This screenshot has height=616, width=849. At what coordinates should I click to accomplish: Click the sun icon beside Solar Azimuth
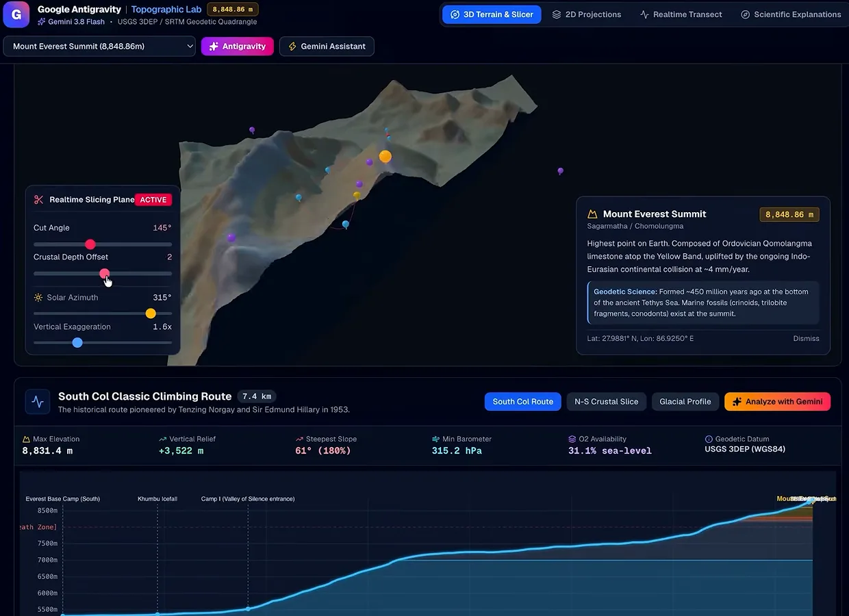tap(38, 298)
